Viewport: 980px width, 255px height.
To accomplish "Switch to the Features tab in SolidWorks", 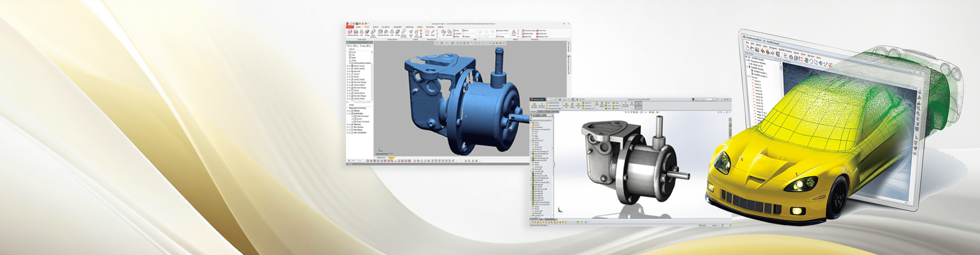I will (x=533, y=112).
